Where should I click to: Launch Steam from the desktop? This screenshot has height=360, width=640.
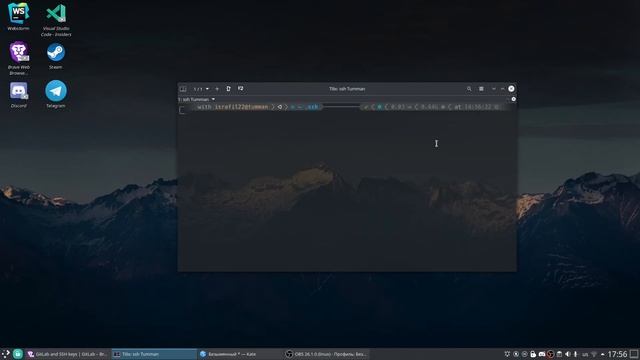pyautogui.click(x=56, y=56)
